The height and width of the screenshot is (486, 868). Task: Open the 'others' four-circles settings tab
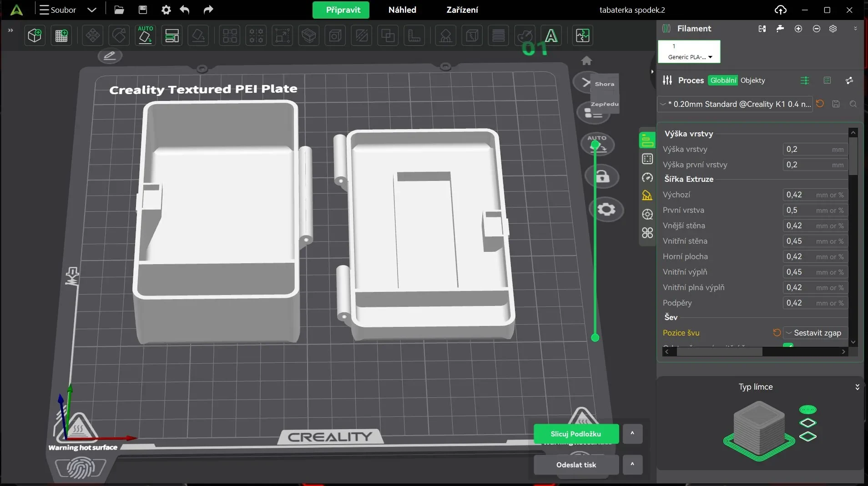coord(647,233)
